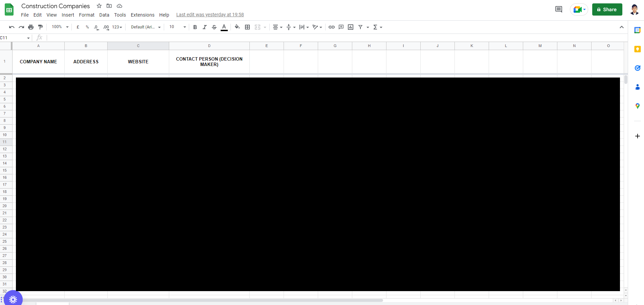Open the Extensions menu
644x305 pixels.
tap(142, 15)
